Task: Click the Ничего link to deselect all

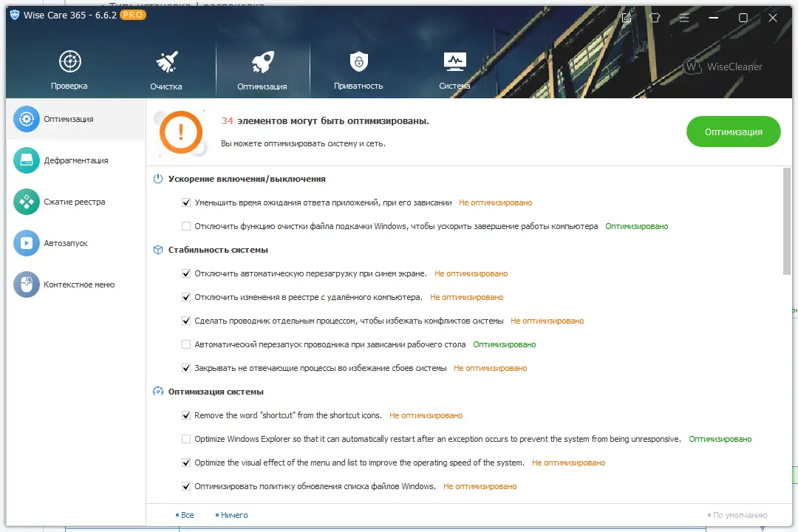Action: coord(231,515)
